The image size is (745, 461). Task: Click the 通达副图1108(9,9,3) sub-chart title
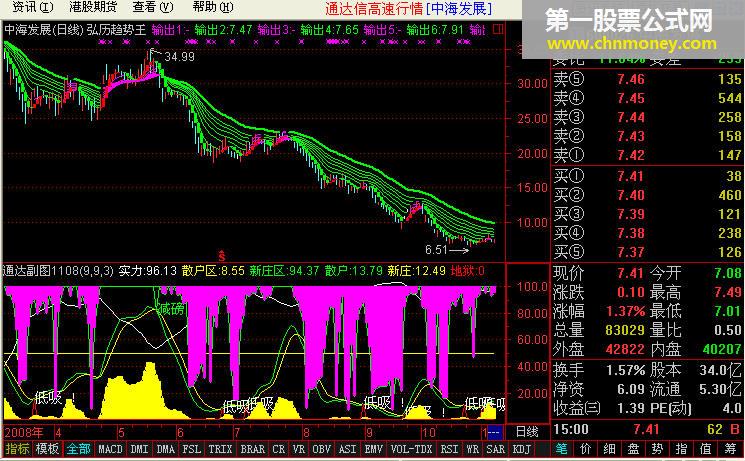[58, 271]
